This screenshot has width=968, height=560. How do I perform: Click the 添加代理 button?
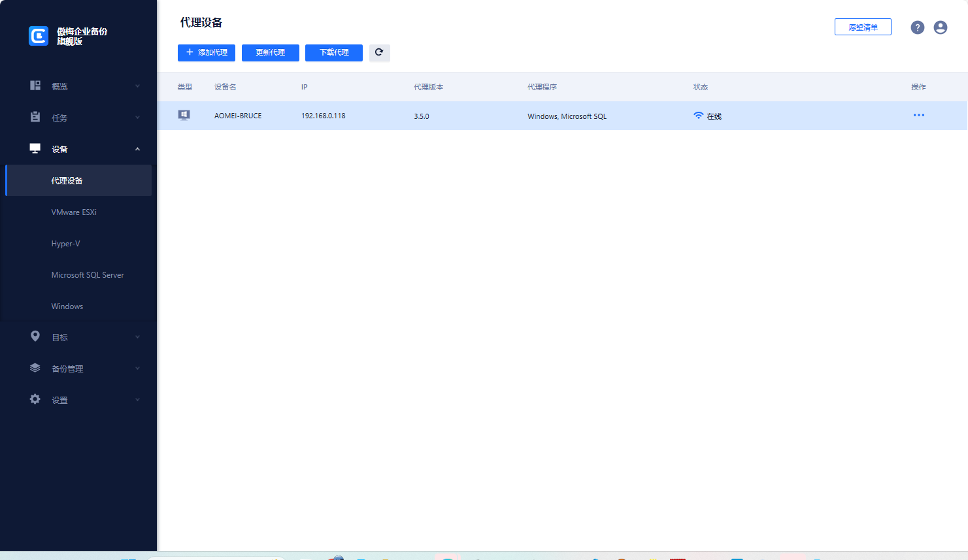(x=207, y=53)
